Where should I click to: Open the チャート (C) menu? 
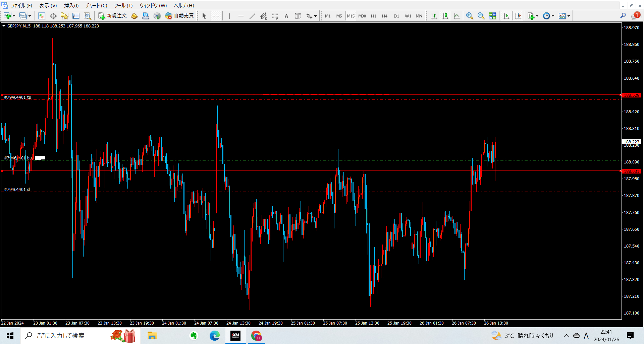pyautogui.click(x=96, y=5)
